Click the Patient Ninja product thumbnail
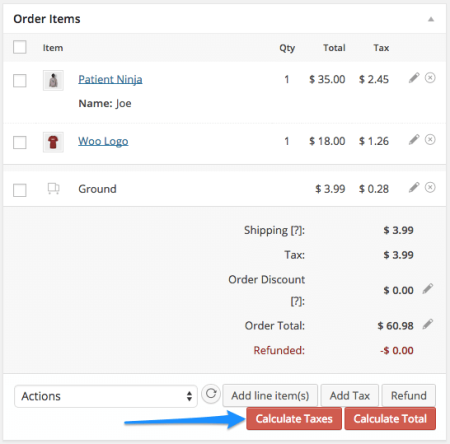Image resolution: width=450 pixels, height=444 pixels. point(53,80)
